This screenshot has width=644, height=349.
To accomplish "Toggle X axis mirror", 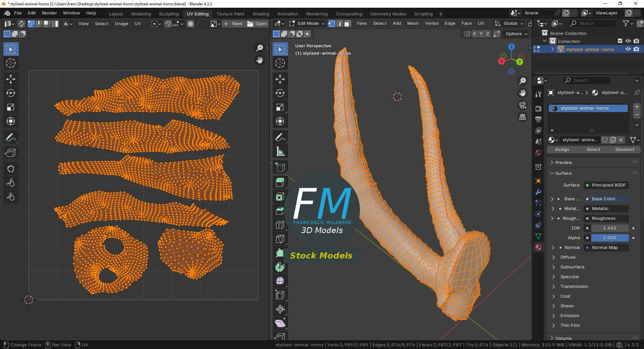I will [x=474, y=34].
